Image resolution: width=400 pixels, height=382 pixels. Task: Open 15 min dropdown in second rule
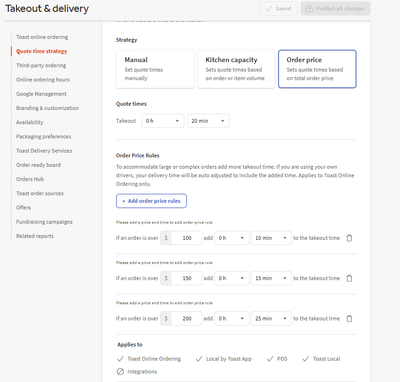point(271,278)
